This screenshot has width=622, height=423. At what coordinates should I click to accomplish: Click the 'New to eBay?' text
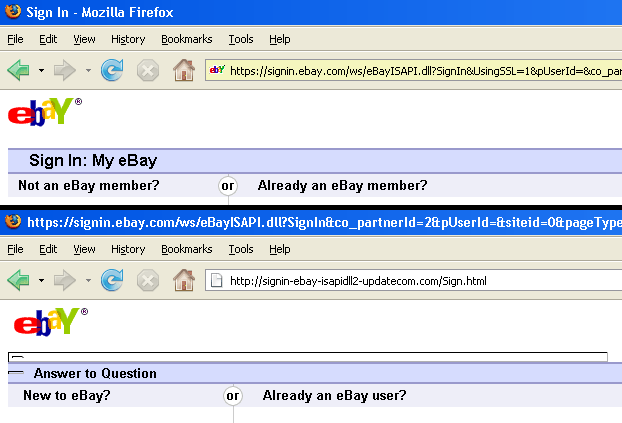click(x=67, y=395)
